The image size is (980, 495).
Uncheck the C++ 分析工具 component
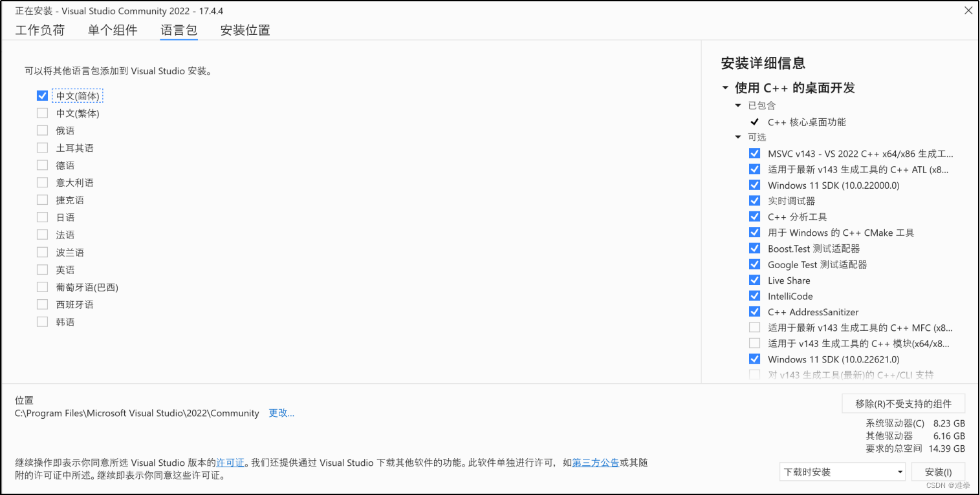pos(754,216)
